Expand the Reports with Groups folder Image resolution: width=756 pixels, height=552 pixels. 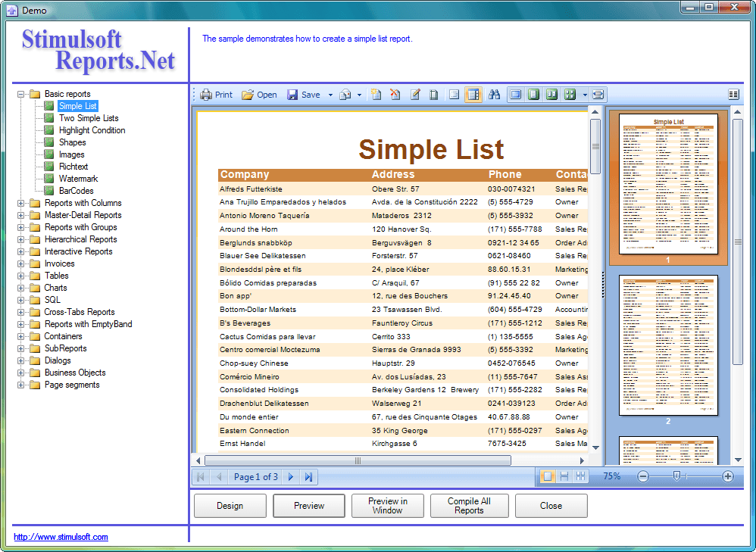pos(20,227)
